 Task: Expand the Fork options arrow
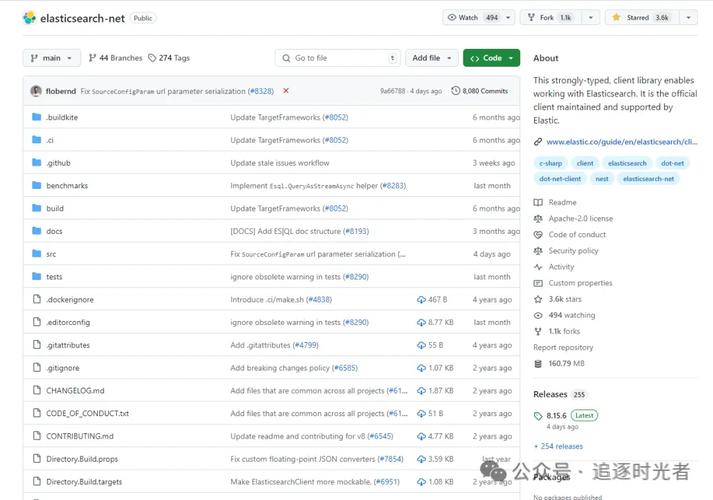(591, 17)
